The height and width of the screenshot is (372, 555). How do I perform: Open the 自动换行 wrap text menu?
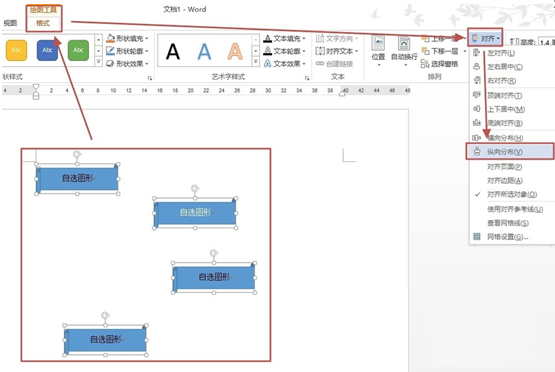[404, 51]
